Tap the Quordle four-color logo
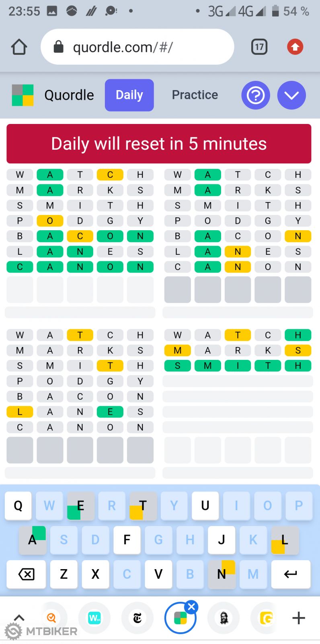 [23, 95]
